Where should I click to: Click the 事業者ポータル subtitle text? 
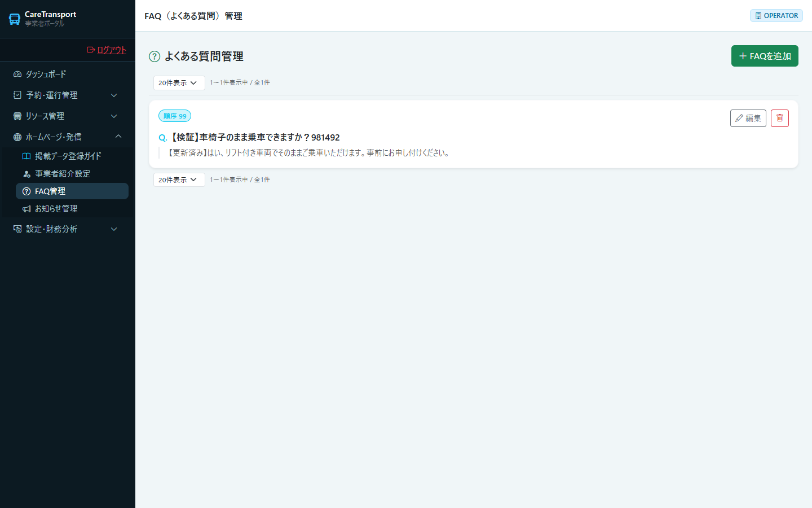pos(45,24)
